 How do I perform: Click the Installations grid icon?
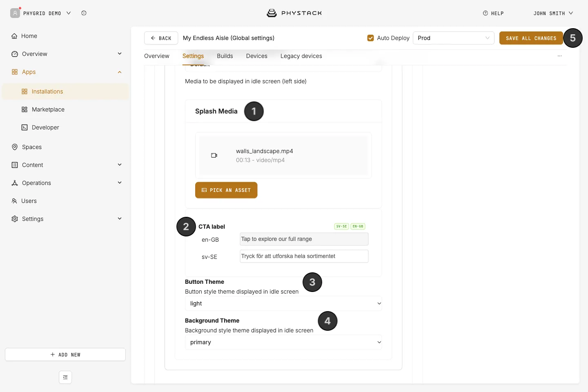tap(24, 91)
